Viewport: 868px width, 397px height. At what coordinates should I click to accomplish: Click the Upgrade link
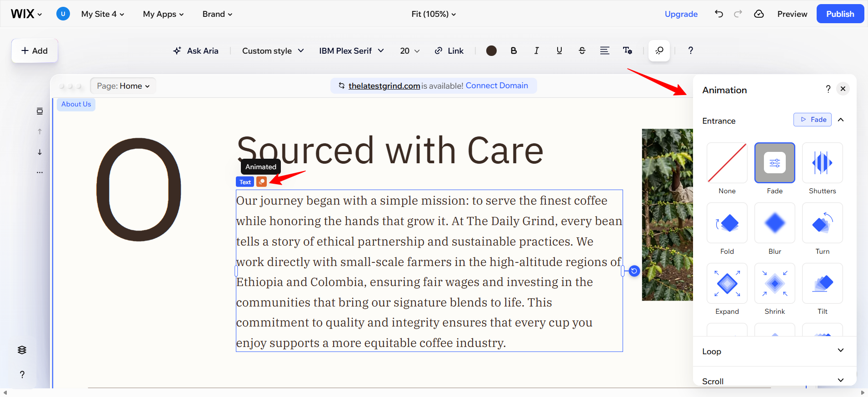(681, 14)
